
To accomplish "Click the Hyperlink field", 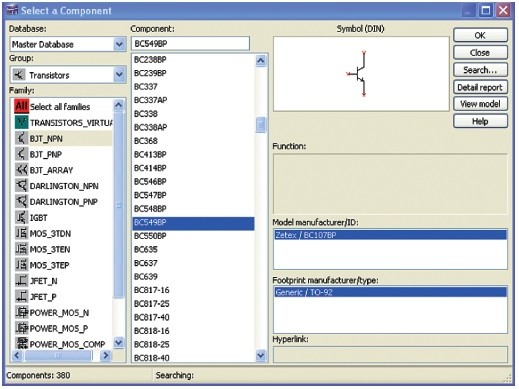I will tap(390, 354).
